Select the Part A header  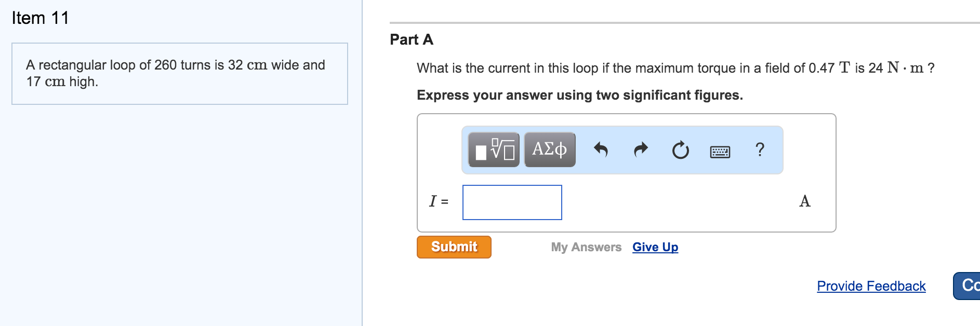click(412, 40)
